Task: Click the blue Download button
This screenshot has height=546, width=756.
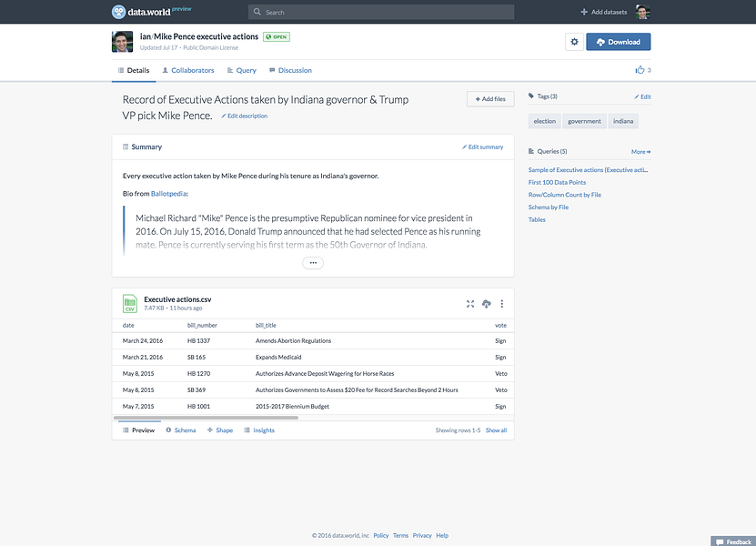Action: 618,42
